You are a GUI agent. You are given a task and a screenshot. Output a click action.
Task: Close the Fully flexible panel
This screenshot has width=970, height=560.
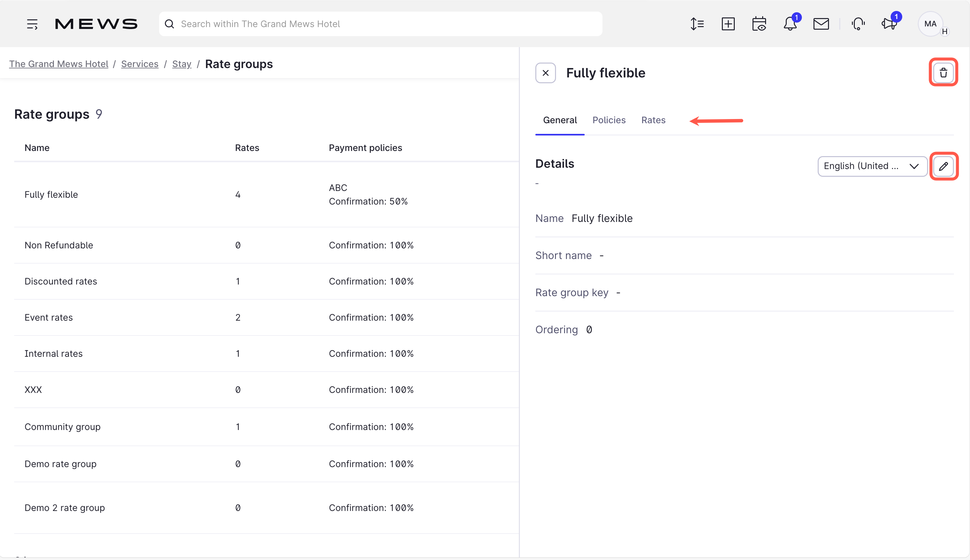[545, 73]
